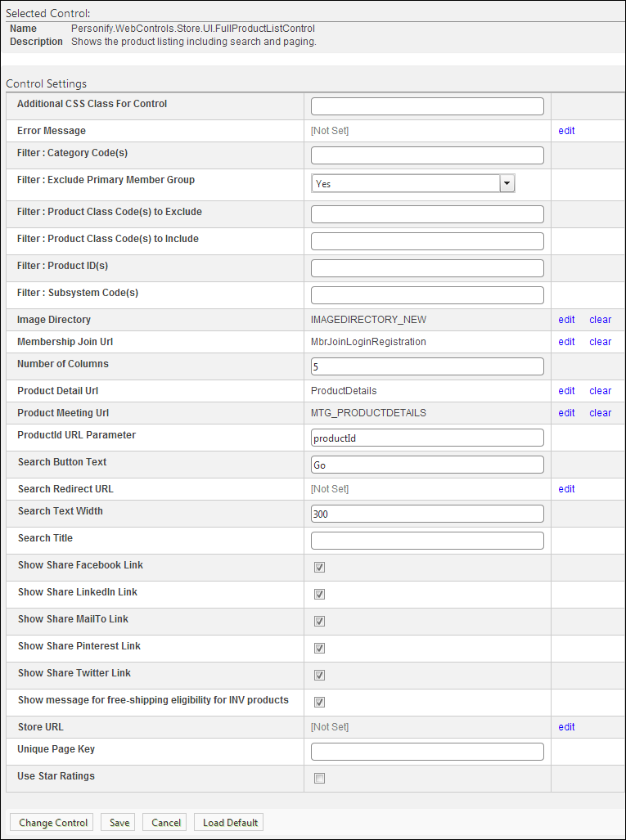
Task: Click the Search Text Width field
Action: [x=427, y=514]
